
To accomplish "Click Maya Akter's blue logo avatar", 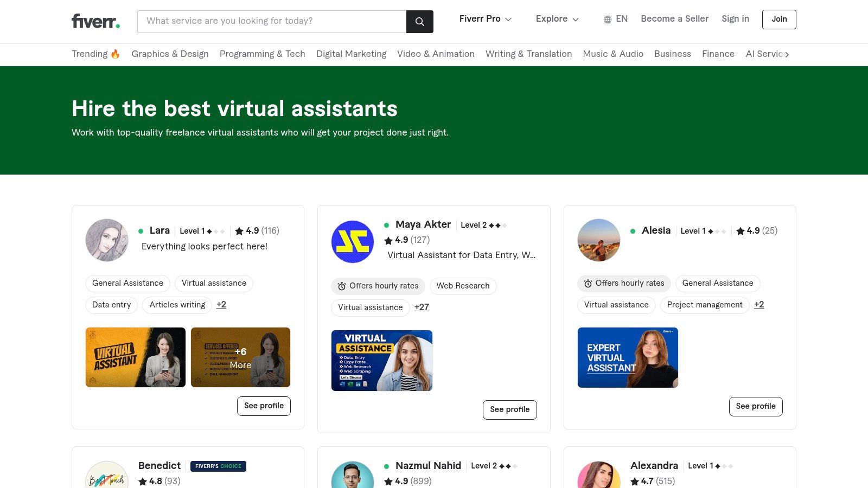I will 353,242.
